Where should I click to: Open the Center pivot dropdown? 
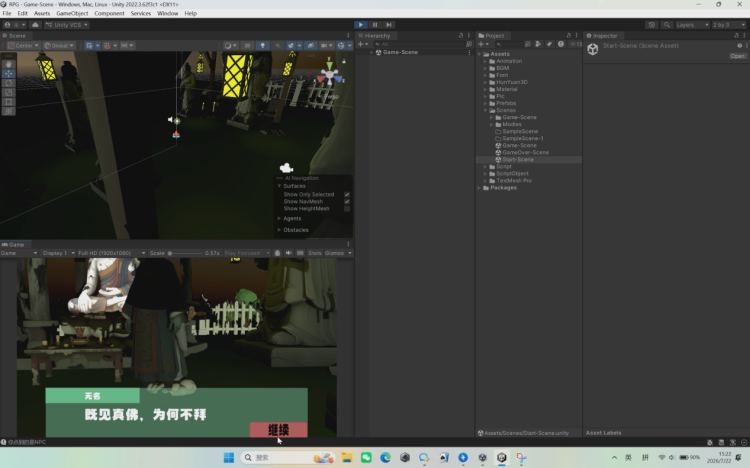click(x=23, y=45)
